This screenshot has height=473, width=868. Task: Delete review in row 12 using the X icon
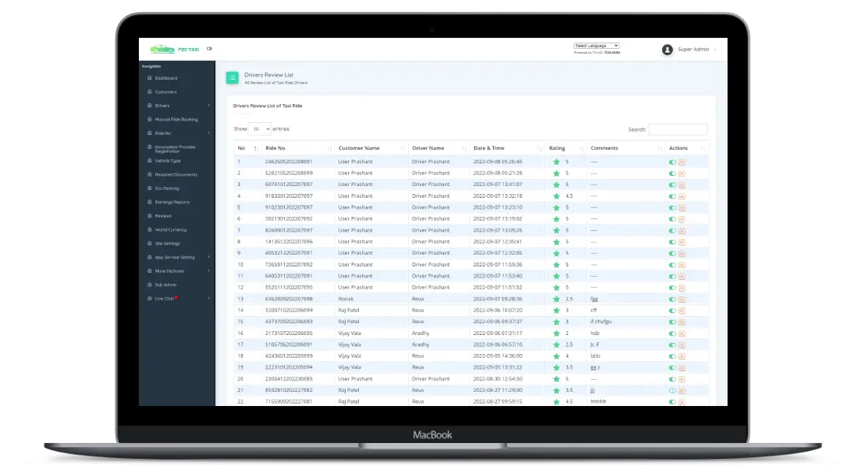click(682, 288)
